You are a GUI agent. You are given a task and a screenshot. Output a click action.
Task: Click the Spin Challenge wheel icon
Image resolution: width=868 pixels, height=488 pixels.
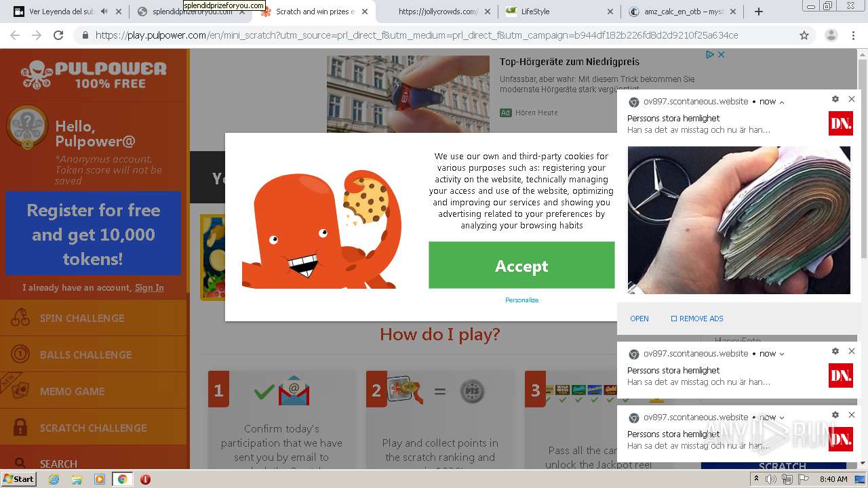(x=20, y=318)
